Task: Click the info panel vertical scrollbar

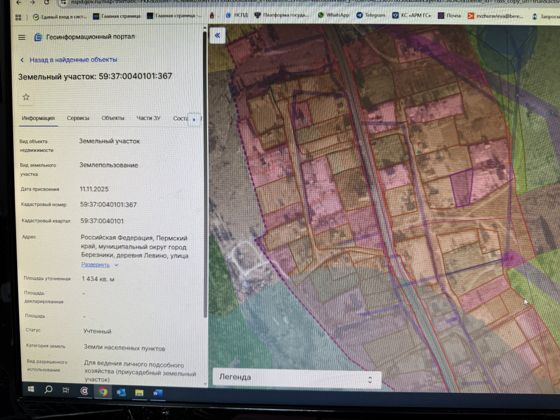Action: click(205, 171)
